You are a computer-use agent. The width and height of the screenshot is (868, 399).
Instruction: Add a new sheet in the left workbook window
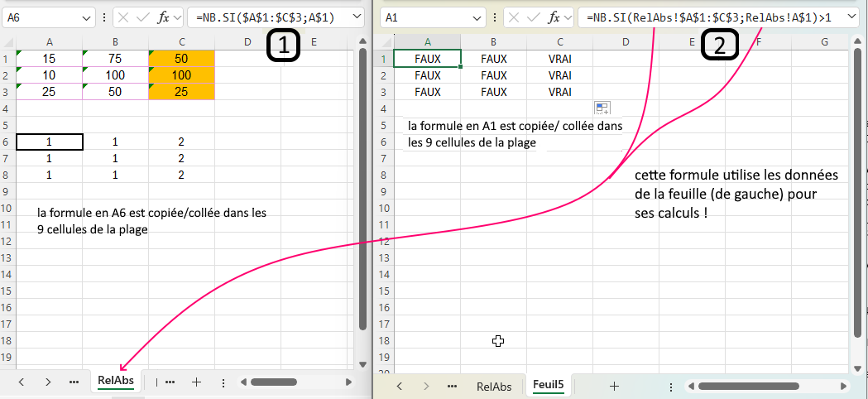point(196,382)
